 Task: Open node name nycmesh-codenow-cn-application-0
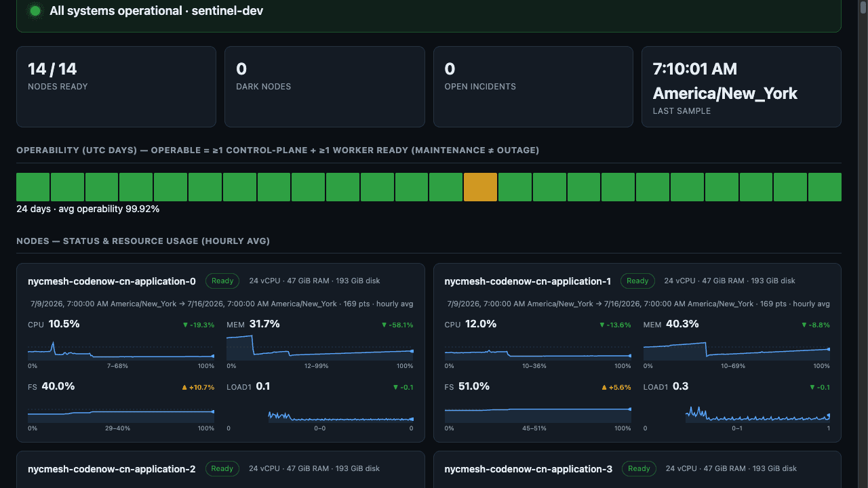pos(112,281)
